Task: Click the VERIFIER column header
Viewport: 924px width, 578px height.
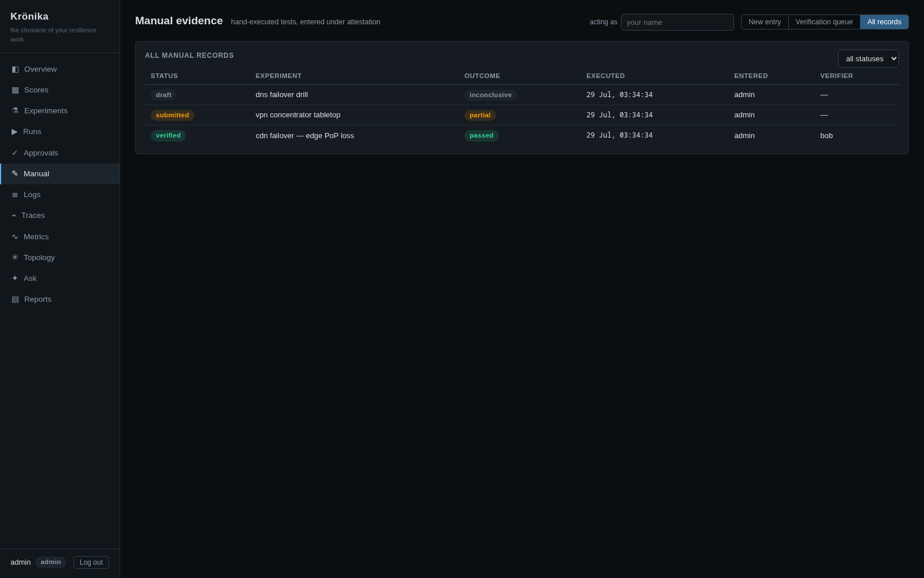Action: (836, 76)
